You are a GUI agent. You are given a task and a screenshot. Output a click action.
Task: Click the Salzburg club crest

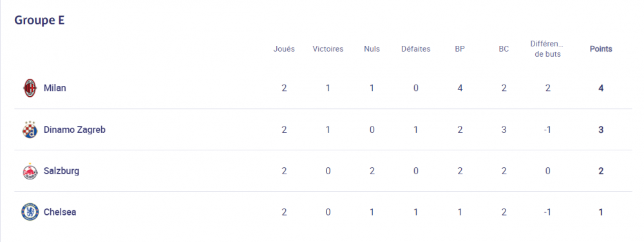point(30,171)
